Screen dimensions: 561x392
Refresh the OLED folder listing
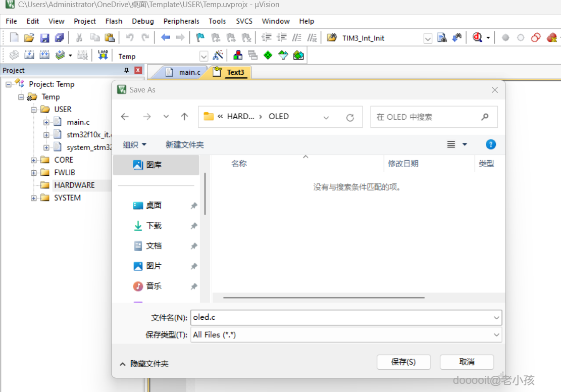[x=350, y=117]
